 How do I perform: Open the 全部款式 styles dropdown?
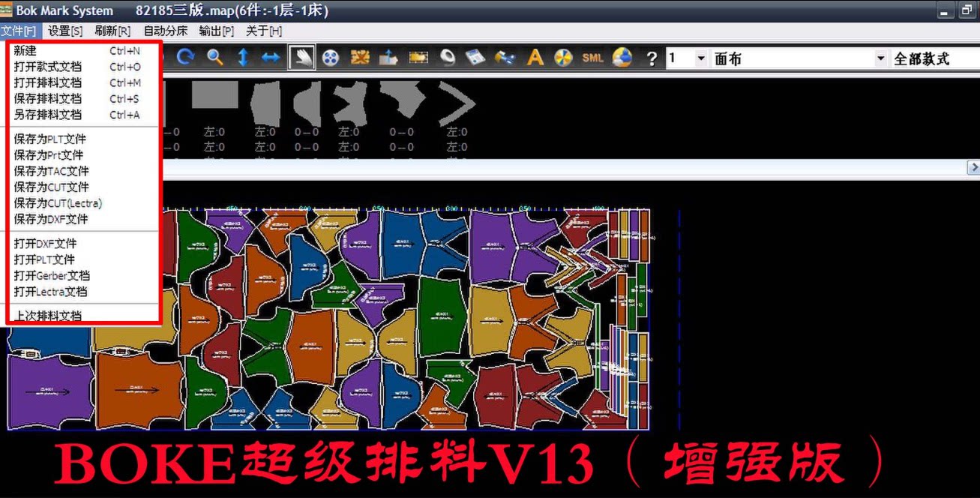[935, 58]
